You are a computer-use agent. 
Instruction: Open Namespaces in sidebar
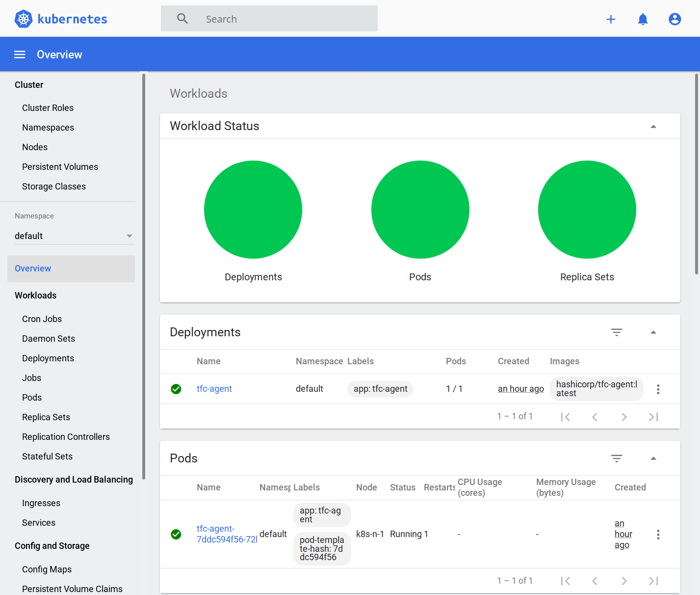[x=48, y=128]
